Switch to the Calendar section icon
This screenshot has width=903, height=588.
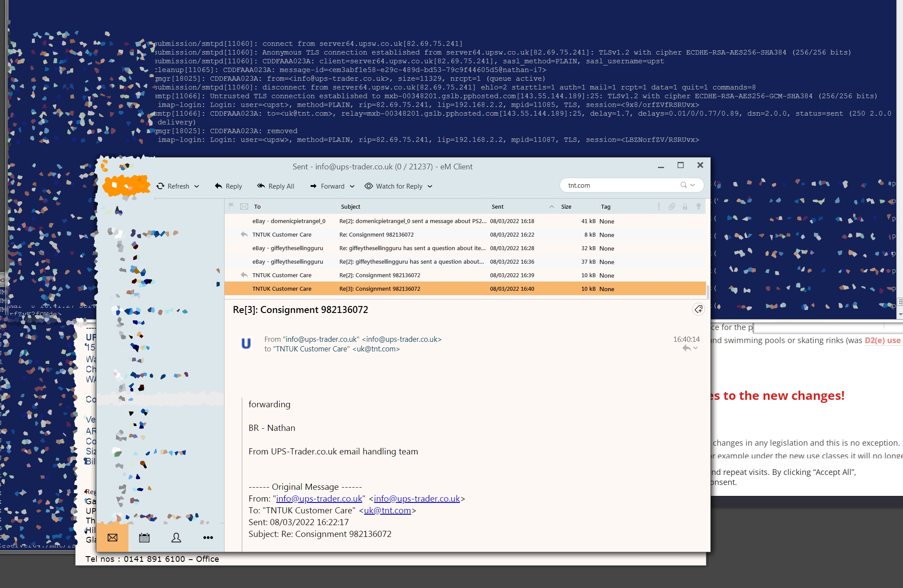(x=144, y=537)
